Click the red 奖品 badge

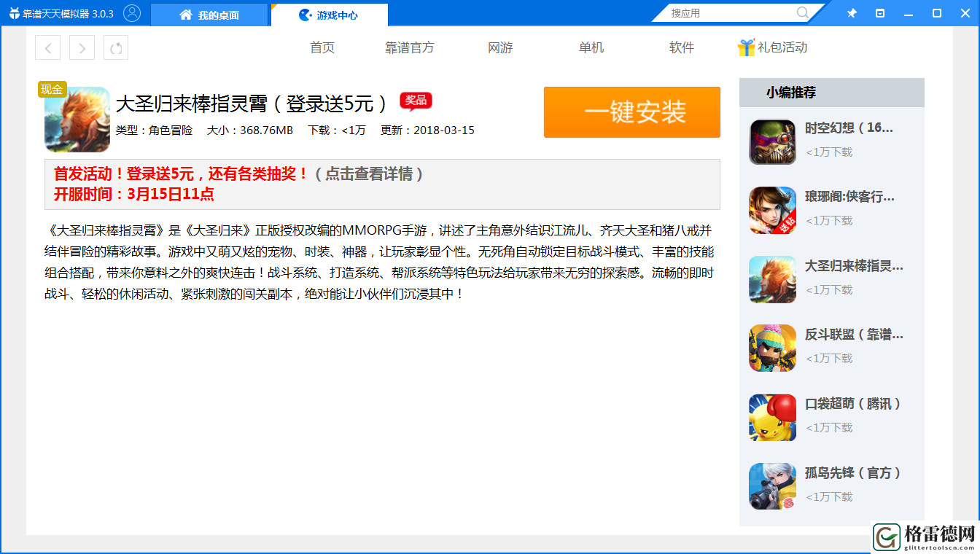click(x=416, y=101)
